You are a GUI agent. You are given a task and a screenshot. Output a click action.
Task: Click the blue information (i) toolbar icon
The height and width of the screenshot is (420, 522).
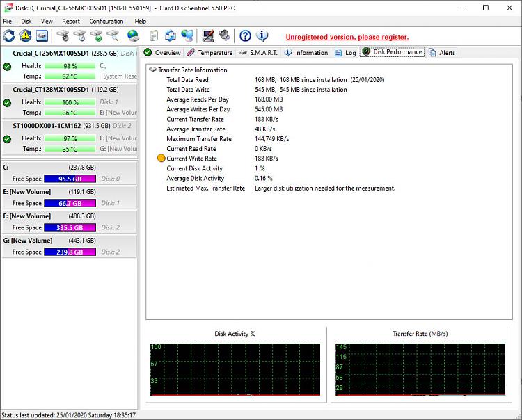click(x=262, y=35)
